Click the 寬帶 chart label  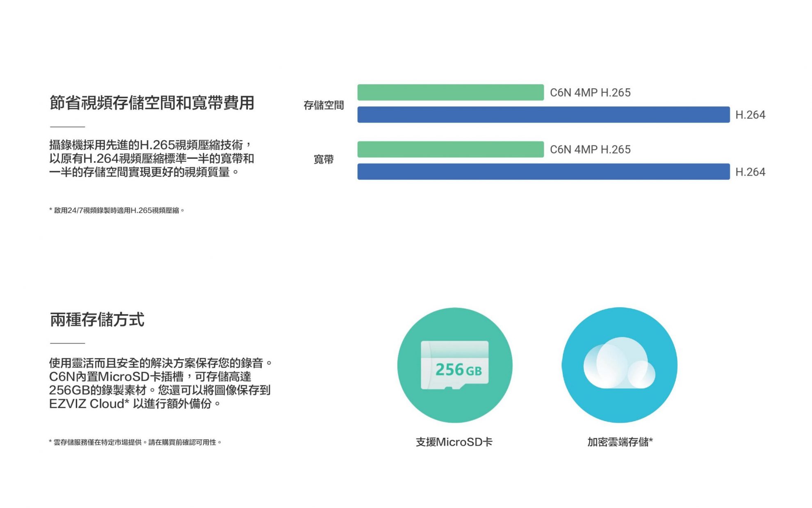[x=324, y=159]
